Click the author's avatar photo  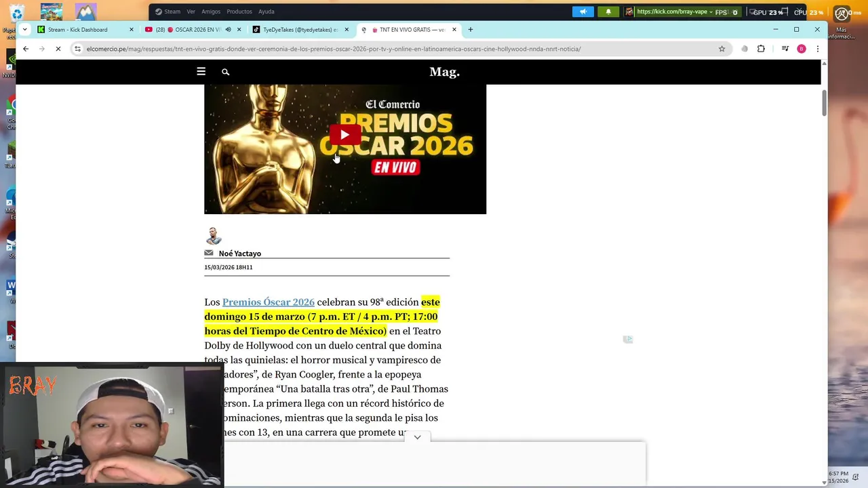(214, 236)
